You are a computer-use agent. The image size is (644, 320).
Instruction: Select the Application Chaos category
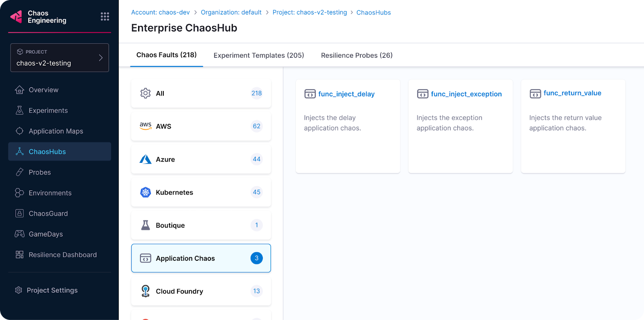pos(201,258)
